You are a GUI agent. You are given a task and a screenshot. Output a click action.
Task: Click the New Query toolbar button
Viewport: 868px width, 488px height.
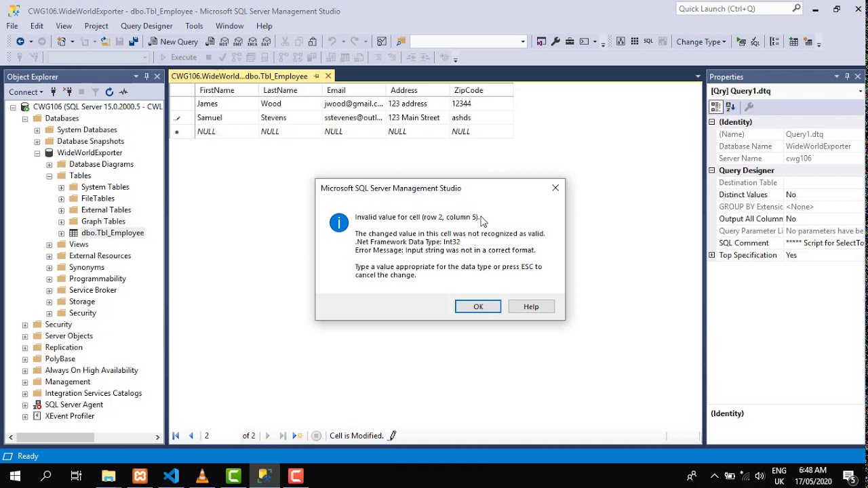pos(173,41)
